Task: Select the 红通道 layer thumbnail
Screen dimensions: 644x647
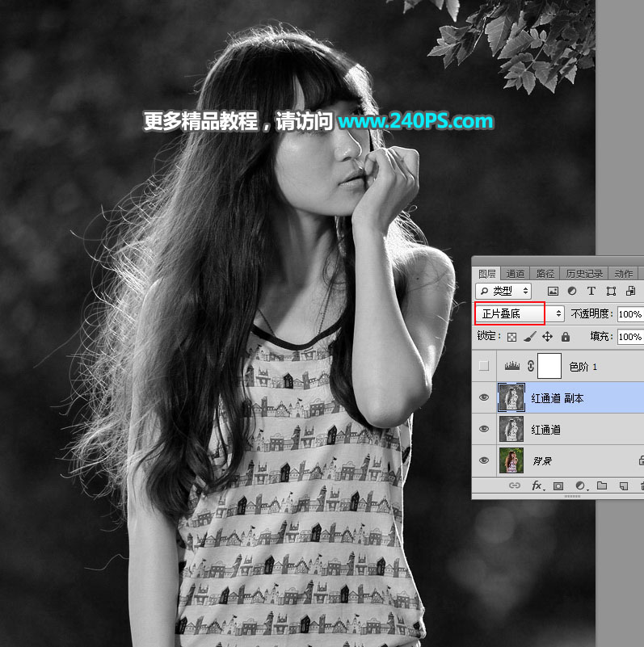Action: tap(511, 429)
